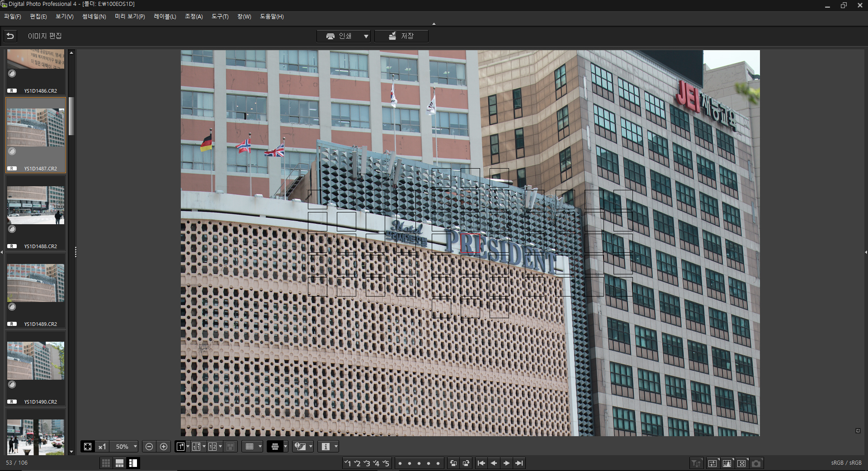Apply check mark 2
This screenshot has width=868, height=471.
click(x=357, y=463)
